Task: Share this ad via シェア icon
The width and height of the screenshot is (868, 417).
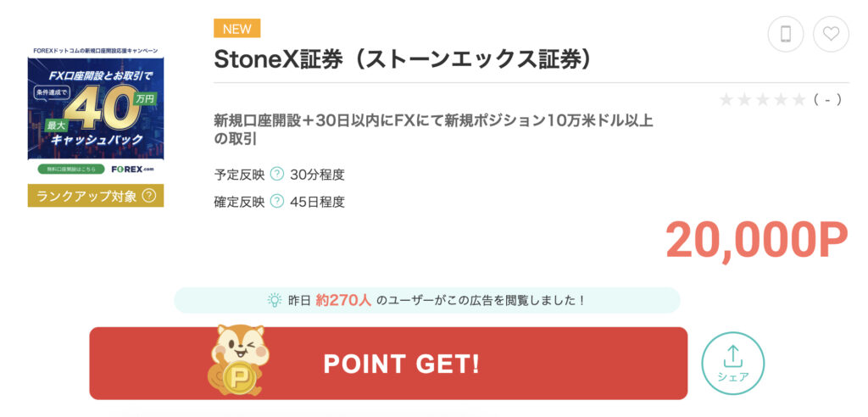Action: click(x=732, y=363)
